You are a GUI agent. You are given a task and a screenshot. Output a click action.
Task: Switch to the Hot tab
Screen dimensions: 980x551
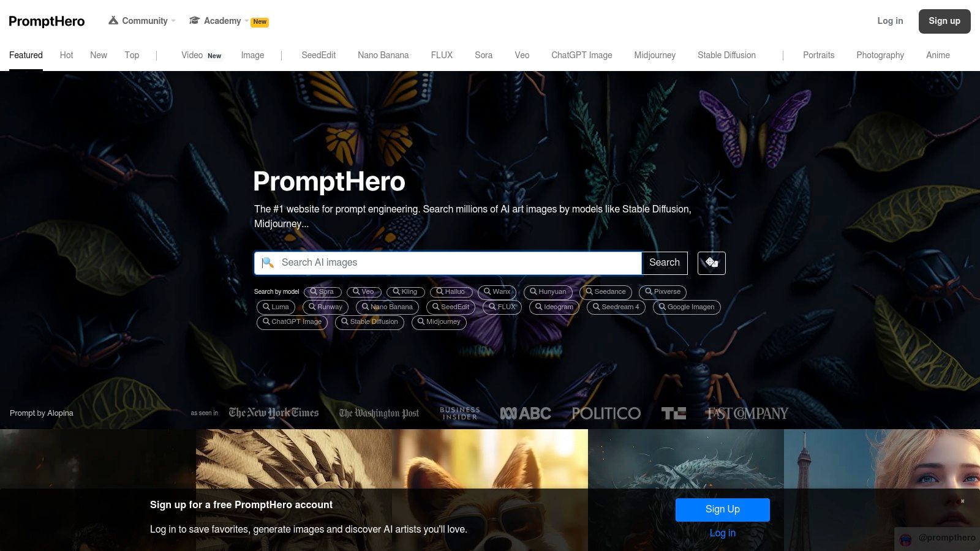66,55
